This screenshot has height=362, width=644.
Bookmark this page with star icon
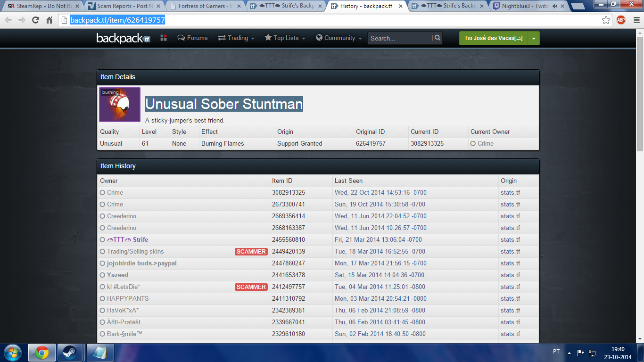(606, 20)
